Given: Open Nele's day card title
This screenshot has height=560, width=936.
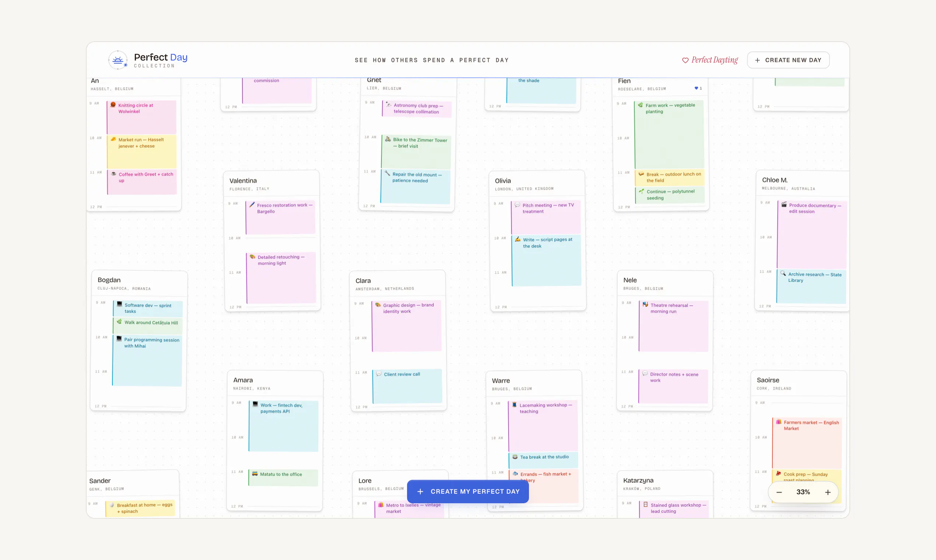Looking at the screenshot, I should [630, 280].
